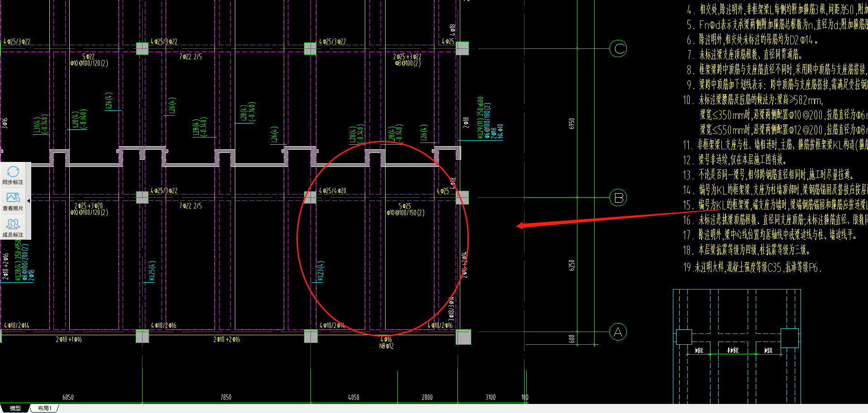
Task: Select the KL29(11) 250x600 beam label
Action: click(480, 118)
